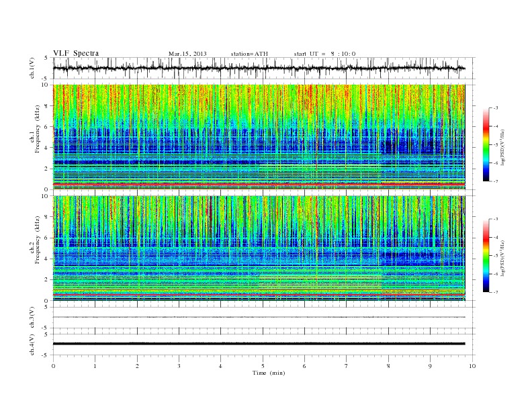Click the "Time (min)" x-axis label
Screen dimensions: 532x411
[x=269, y=373]
